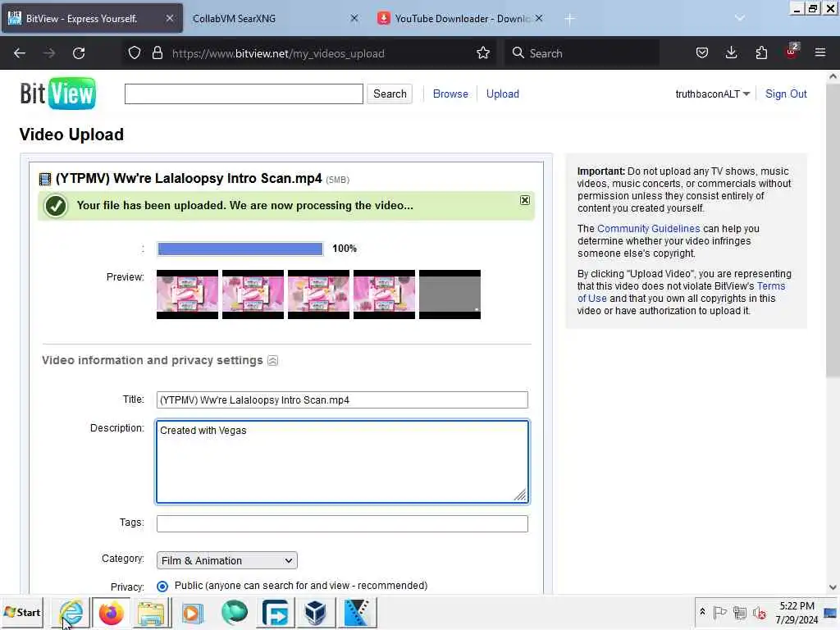Select the fourth preview thumbnail

point(384,294)
